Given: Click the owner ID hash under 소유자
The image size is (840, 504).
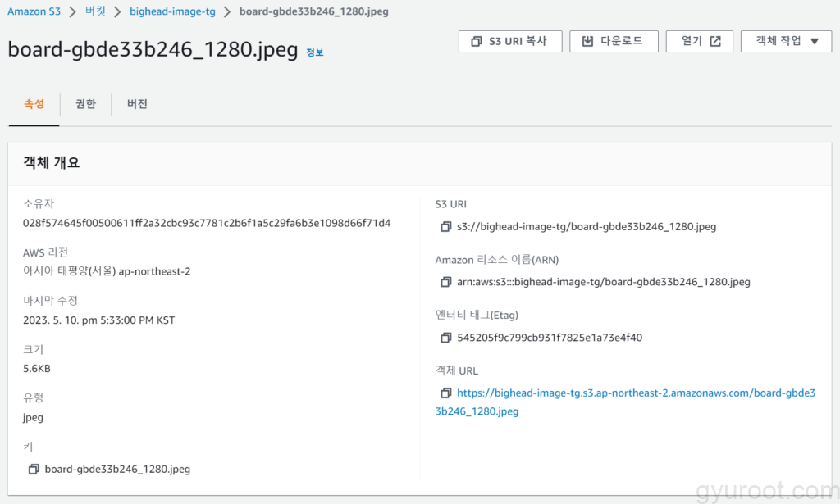Looking at the screenshot, I should (x=207, y=223).
